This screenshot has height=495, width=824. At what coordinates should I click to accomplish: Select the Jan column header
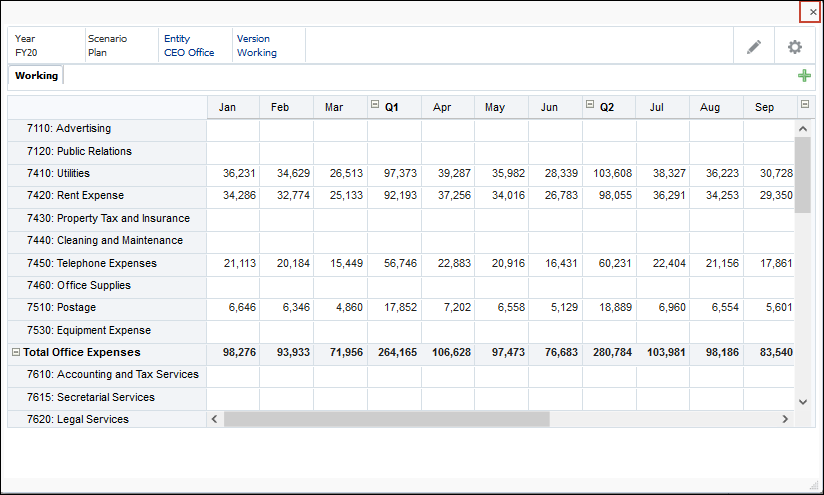[x=227, y=107]
